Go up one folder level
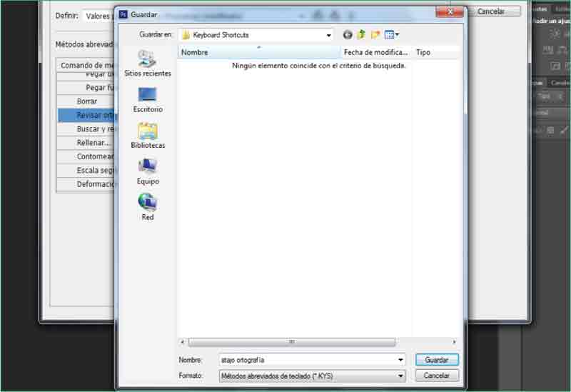571x392 pixels. click(361, 34)
